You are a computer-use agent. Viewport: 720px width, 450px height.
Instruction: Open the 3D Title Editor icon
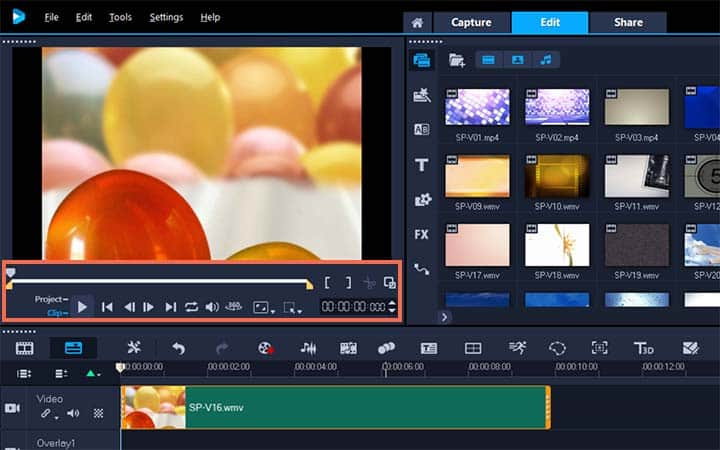pos(643,348)
